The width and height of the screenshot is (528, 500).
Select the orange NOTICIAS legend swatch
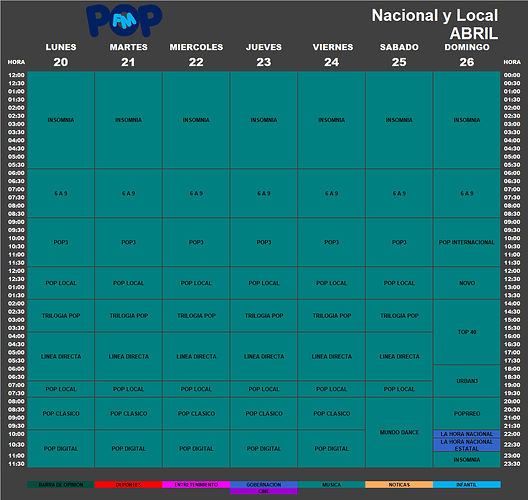(399, 485)
